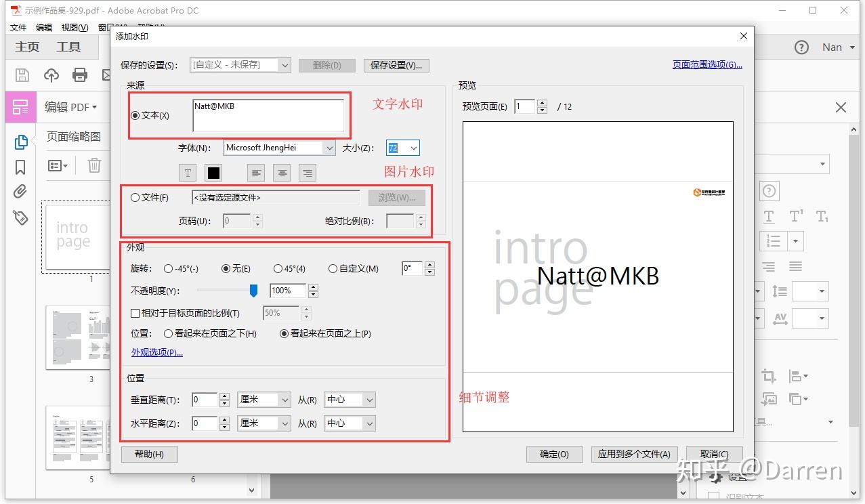The width and height of the screenshot is (865, 504).
Task: Click the underline text icon
Action: pyautogui.click(x=187, y=173)
